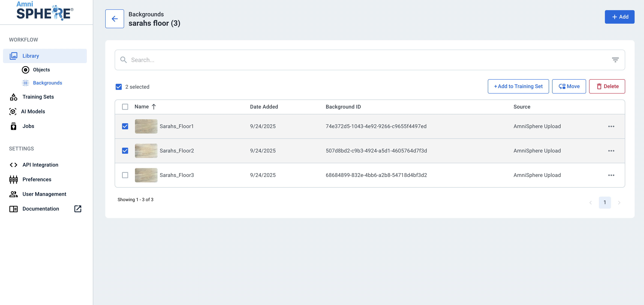Go to the next page arrow
Image resolution: width=644 pixels, height=305 pixels.
pyautogui.click(x=619, y=203)
